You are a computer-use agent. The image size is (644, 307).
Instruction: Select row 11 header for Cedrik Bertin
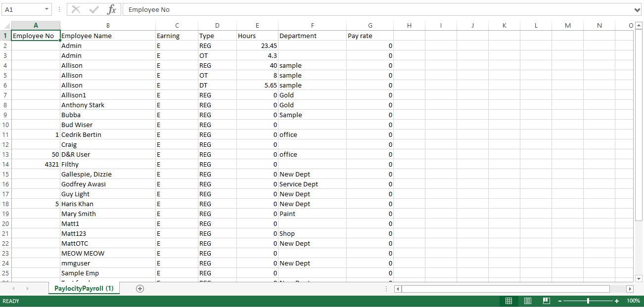5,134
